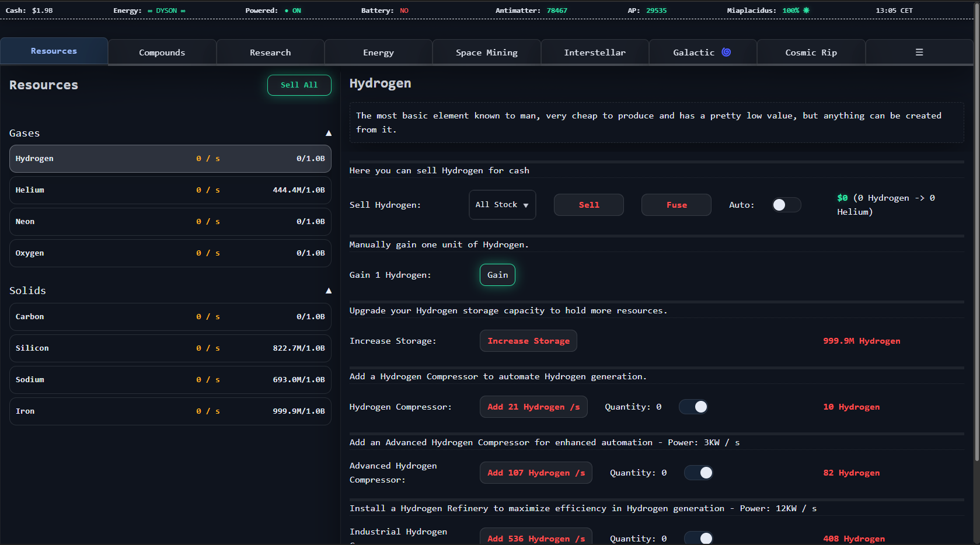Click the 13:05 CET clock

pyautogui.click(x=894, y=11)
